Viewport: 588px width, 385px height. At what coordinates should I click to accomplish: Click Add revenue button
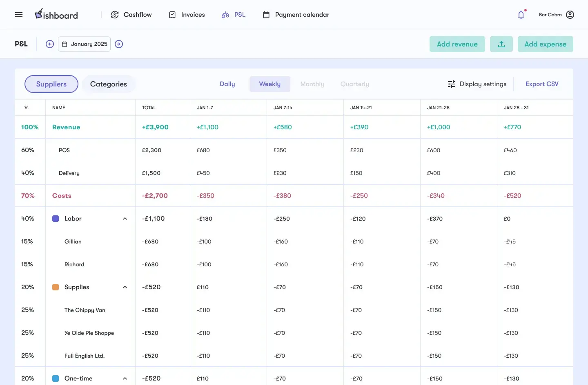point(457,44)
